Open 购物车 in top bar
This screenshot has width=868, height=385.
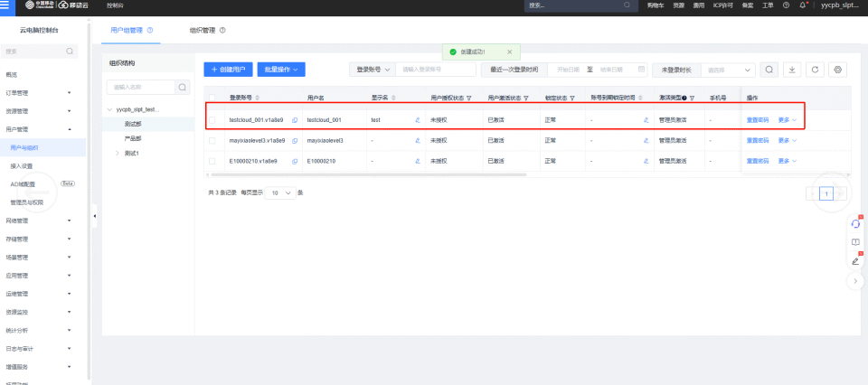[655, 5]
